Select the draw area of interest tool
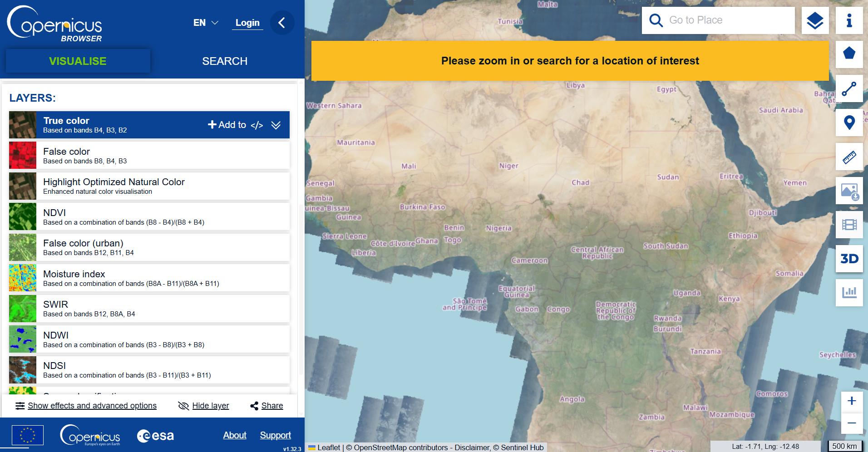The height and width of the screenshot is (452, 868). [849, 54]
